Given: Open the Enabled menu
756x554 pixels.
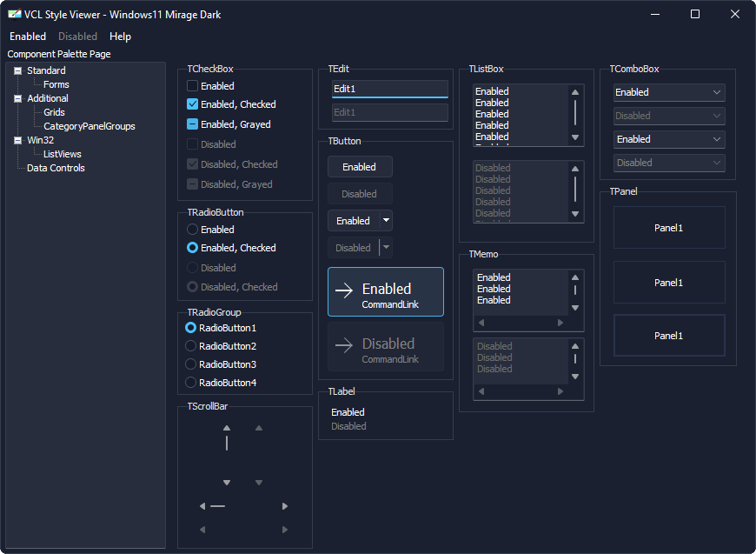Looking at the screenshot, I should (28, 37).
